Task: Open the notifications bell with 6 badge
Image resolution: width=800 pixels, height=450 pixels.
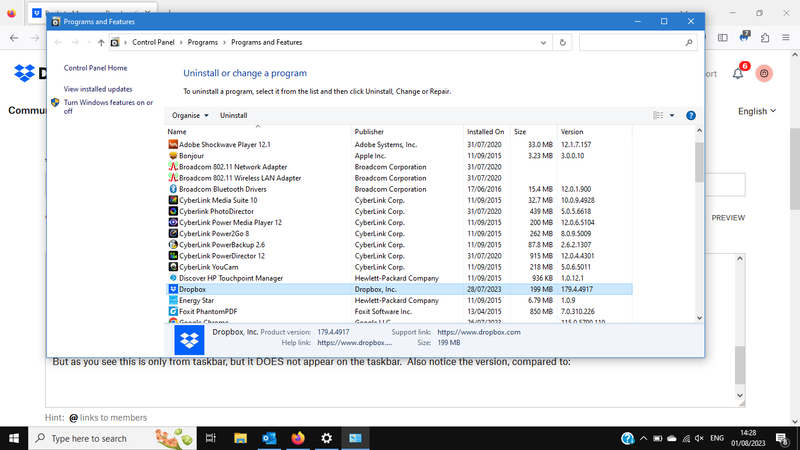Action: [739, 73]
